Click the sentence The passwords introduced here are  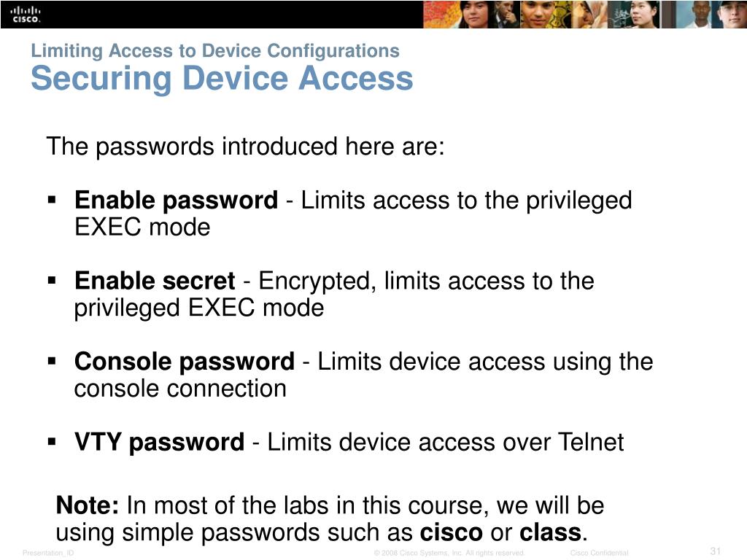[x=245, y=147]
